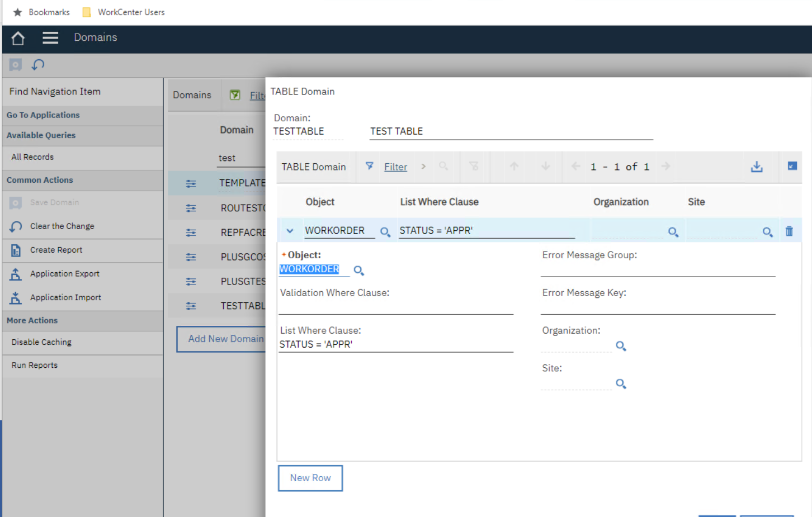812x517 pixels.
Task: Click the Error Message Group field
Action: click(658, 269)
